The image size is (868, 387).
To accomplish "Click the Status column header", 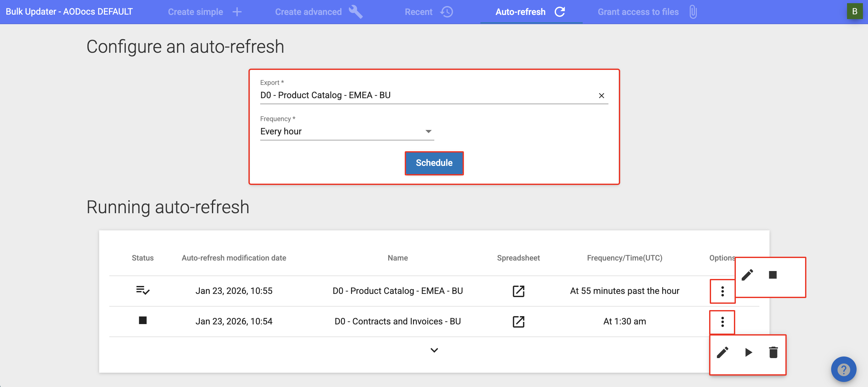I will tap(143, 258).
